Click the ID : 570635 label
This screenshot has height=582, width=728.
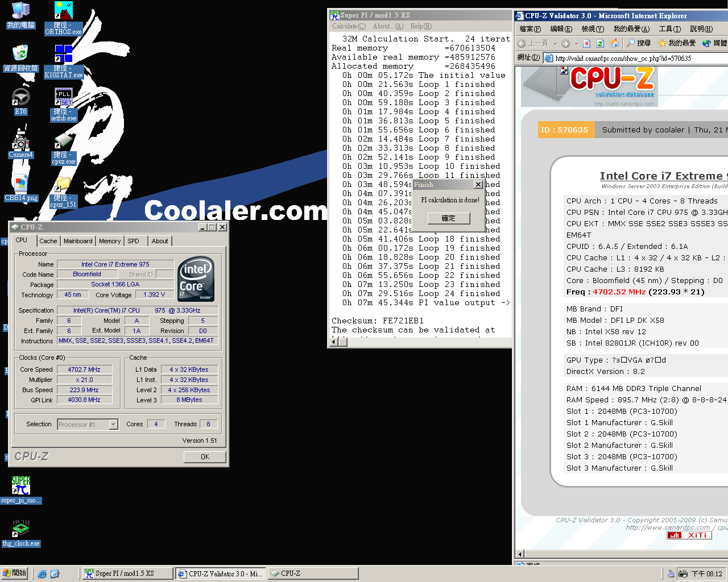tap(565, 130)
